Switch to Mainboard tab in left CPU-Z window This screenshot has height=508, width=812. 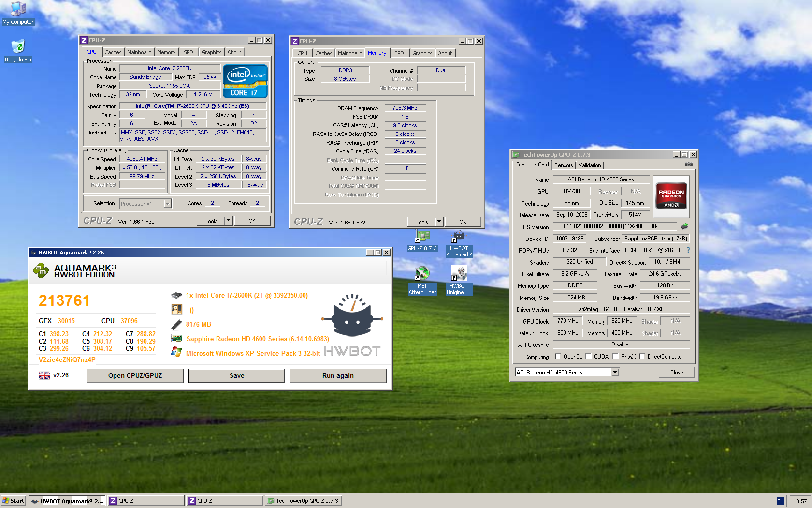tap(139, 52)
